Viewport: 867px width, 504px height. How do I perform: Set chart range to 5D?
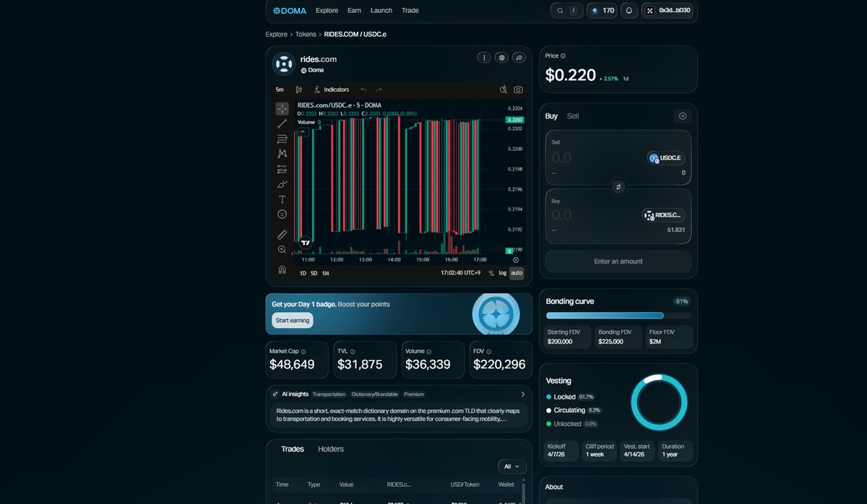click(314, 273)
